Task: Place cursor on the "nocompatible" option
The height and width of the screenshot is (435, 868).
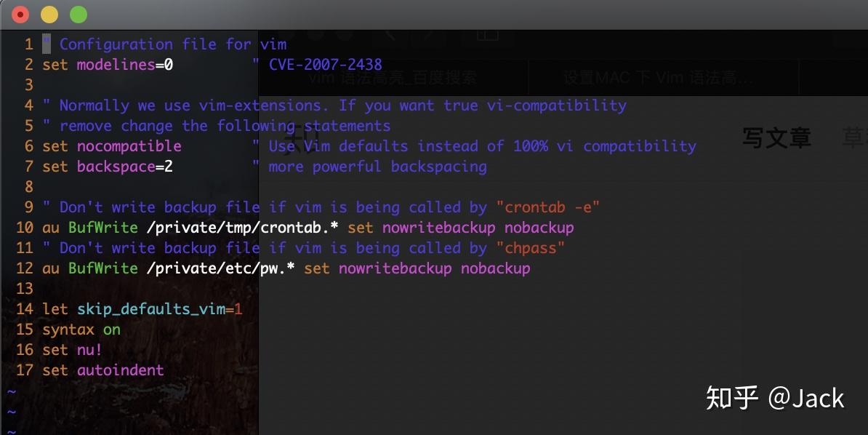Action: pos(129,146)
